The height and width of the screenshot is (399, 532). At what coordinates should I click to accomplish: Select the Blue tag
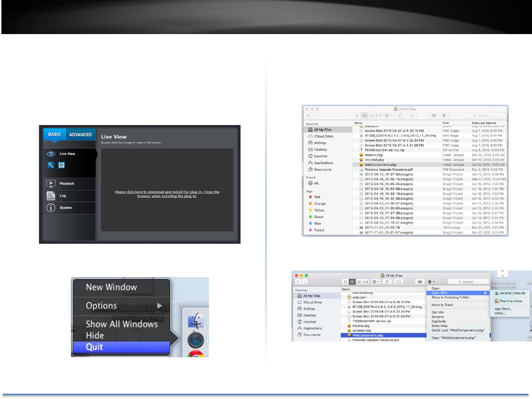[x=328, y=224]
